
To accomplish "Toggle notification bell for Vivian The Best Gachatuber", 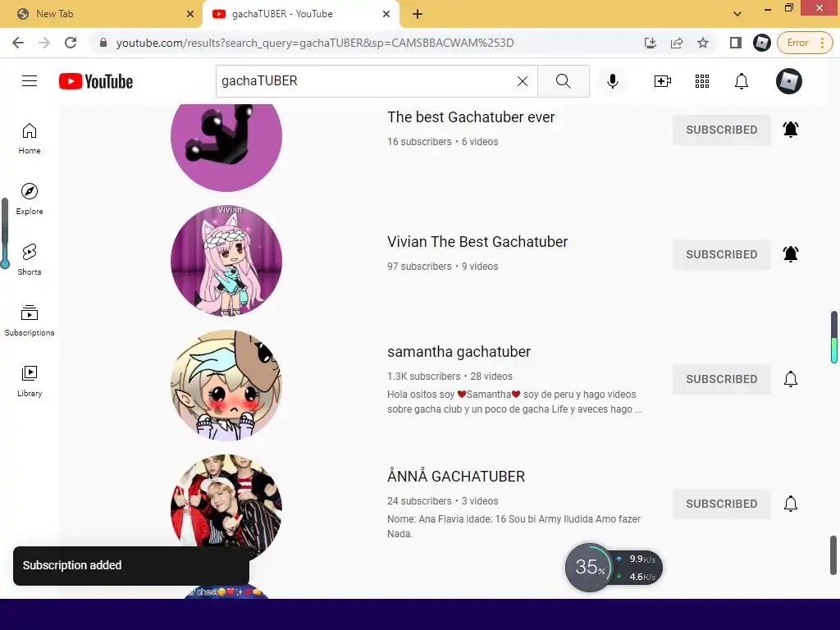I will click(791, 254).
